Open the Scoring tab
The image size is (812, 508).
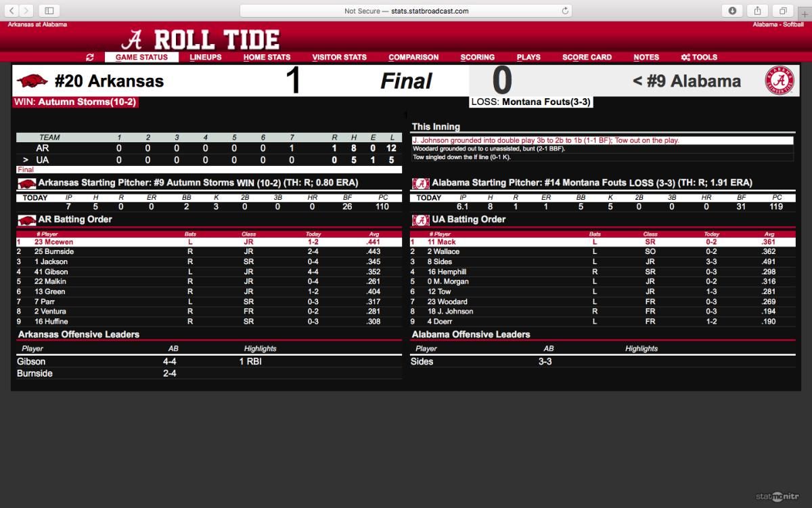(478, 58)
